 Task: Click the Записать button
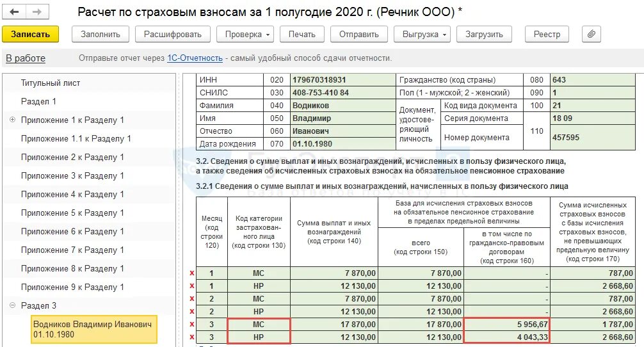coord(30,34)
